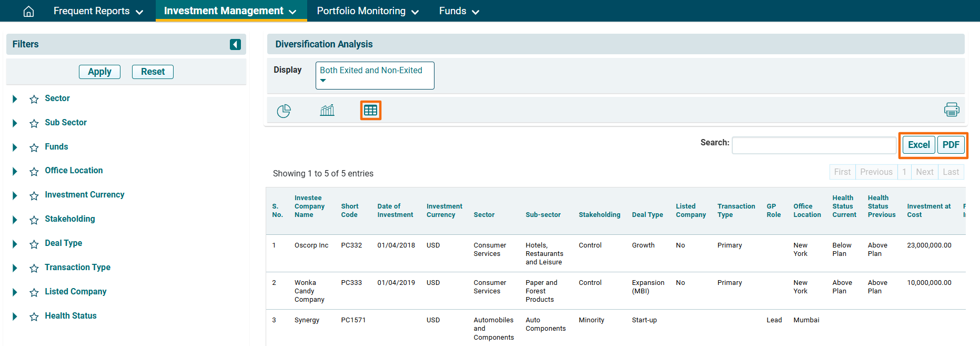The width and height of the screenshot is (980, 346).
Task: Mark Deal Type filter as favorite
Action: [34, 244]
